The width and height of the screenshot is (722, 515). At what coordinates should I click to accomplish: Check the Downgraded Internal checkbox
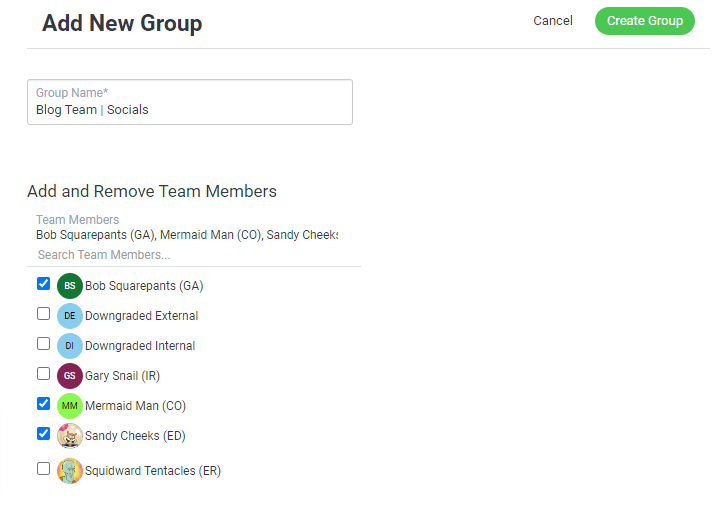click(43, 344)
